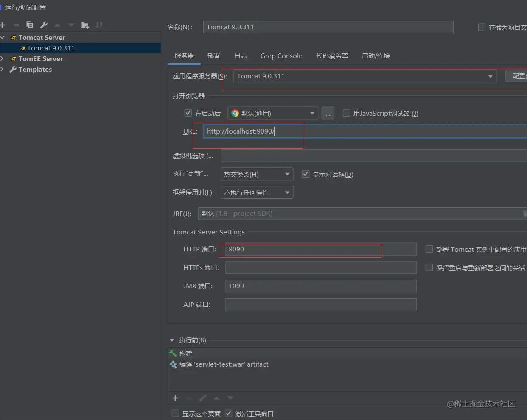The width and height of the screenshot is (527, 420).
Task: Toggle preserve sessions across restarts checkbox
Action: point(429,267)
